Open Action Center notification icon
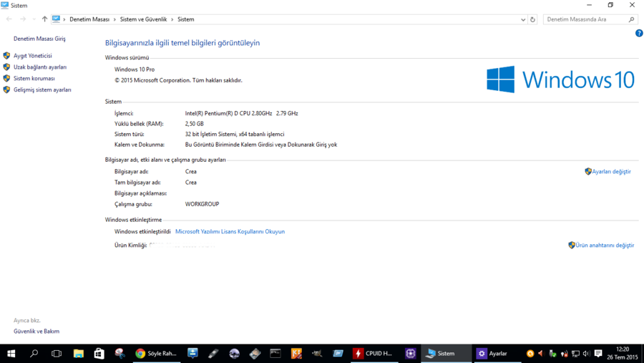 [598, 354]
